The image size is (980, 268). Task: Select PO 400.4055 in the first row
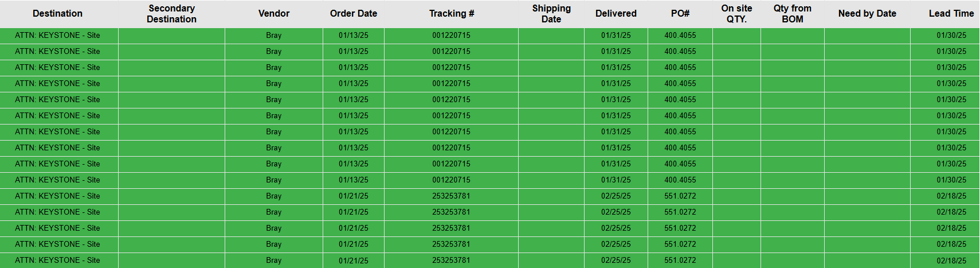click(x=680, y=36)
